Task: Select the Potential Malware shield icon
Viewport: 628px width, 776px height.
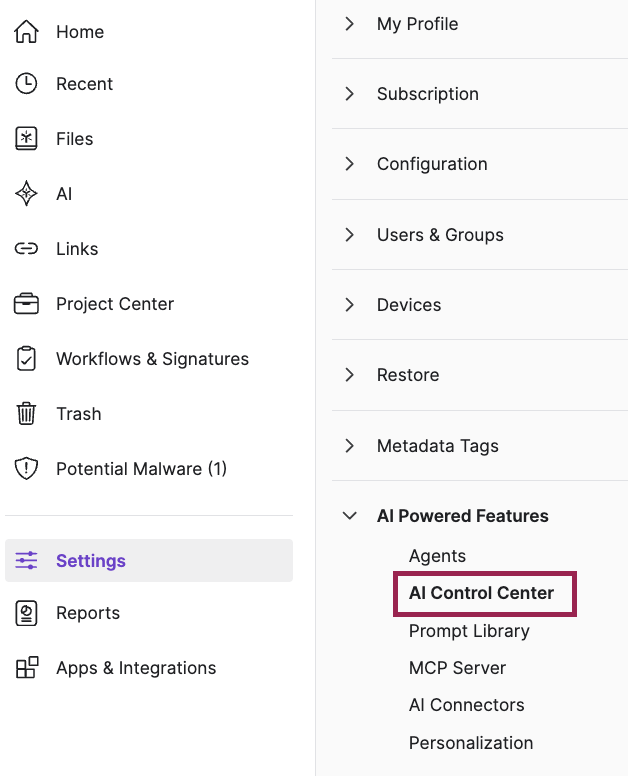Action: tap(26, 469)
